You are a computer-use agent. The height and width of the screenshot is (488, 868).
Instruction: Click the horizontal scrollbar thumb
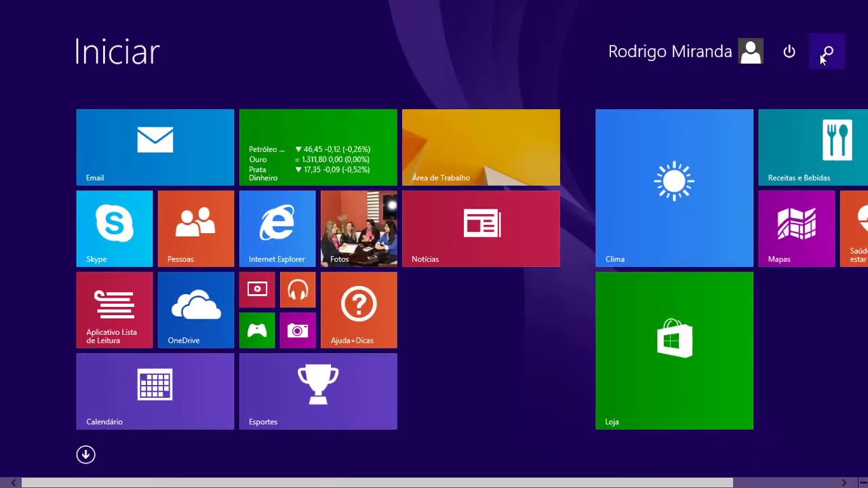pos(377,483)
